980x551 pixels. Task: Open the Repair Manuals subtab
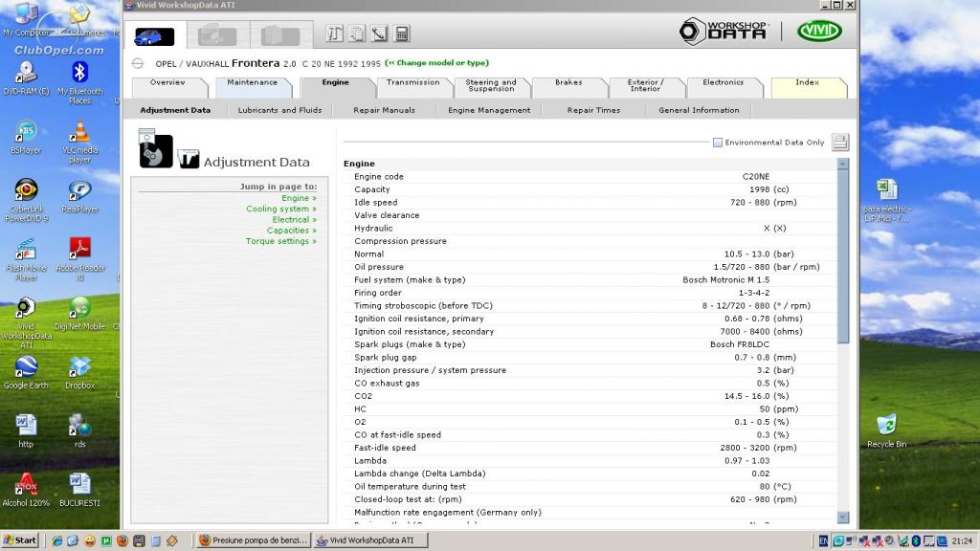(x=385, y=110)
